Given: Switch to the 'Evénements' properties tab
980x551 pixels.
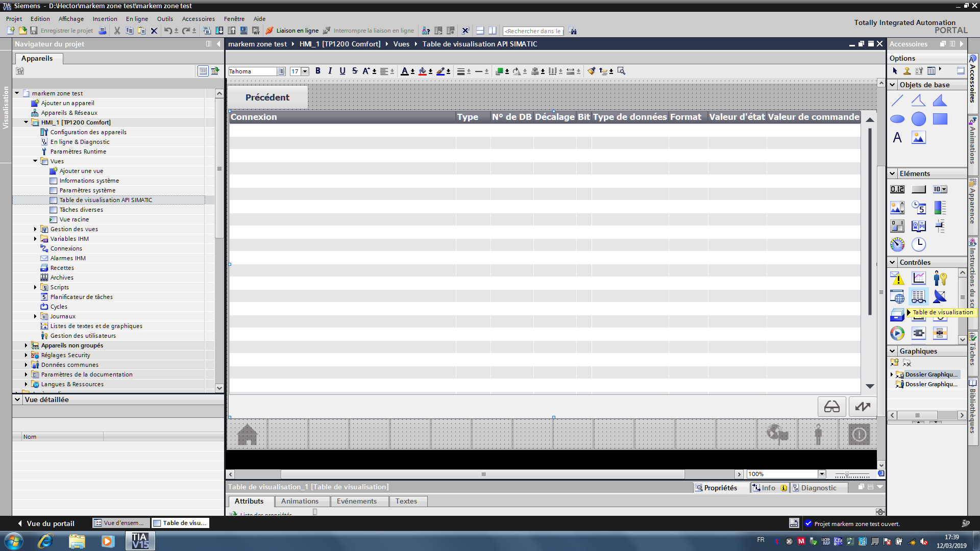Looking at the screenshot, I should pos(356,501).
